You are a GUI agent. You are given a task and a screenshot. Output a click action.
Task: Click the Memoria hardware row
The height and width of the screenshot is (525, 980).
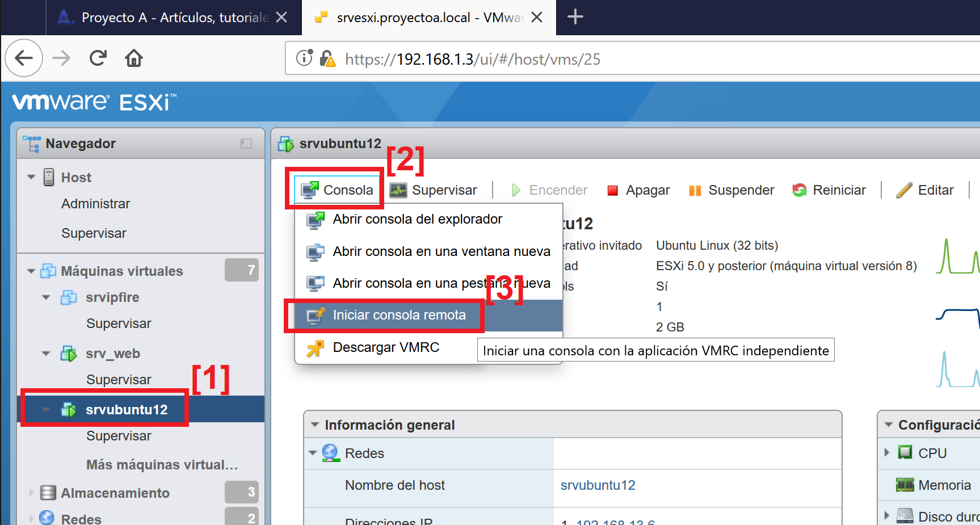pos(933,485)
